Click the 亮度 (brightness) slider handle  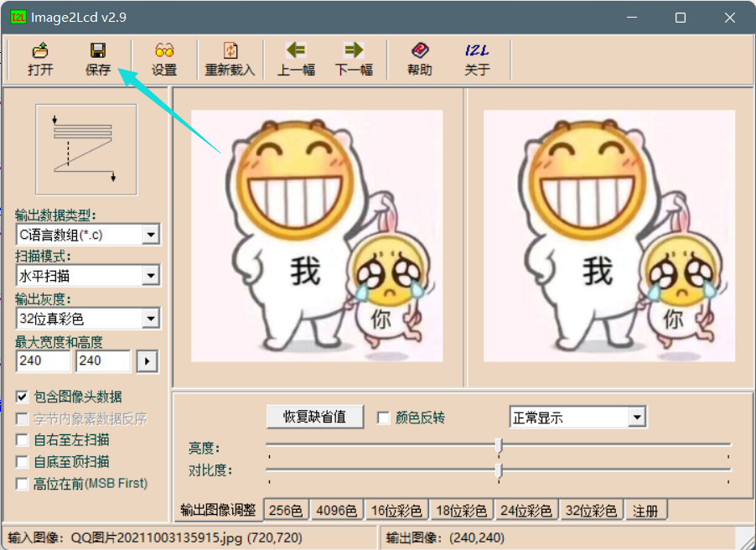(499, 446)
